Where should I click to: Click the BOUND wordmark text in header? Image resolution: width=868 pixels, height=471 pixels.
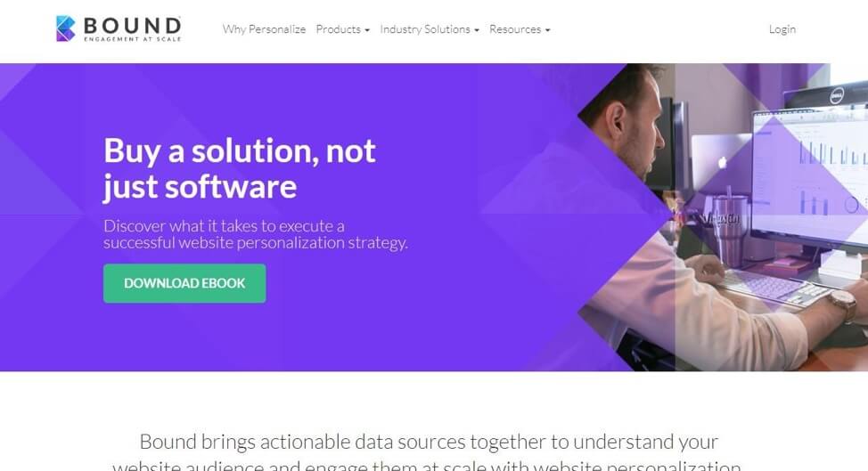[x=132, y=26]
